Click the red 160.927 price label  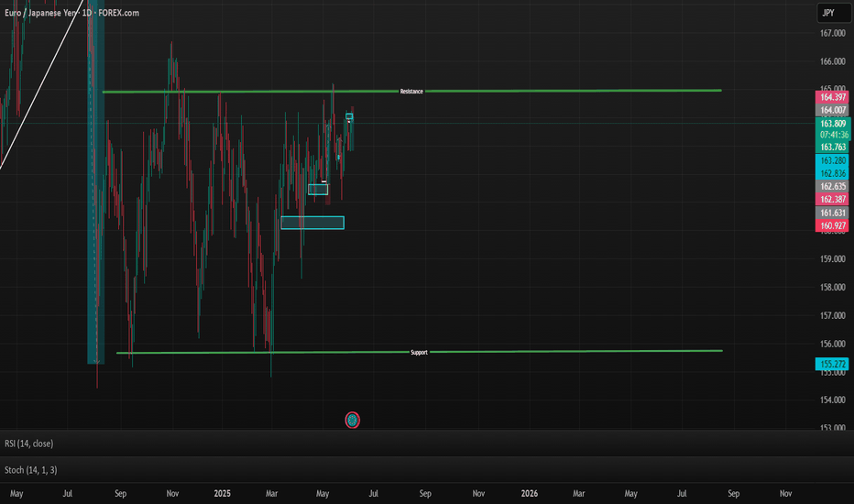pos(832,225)
